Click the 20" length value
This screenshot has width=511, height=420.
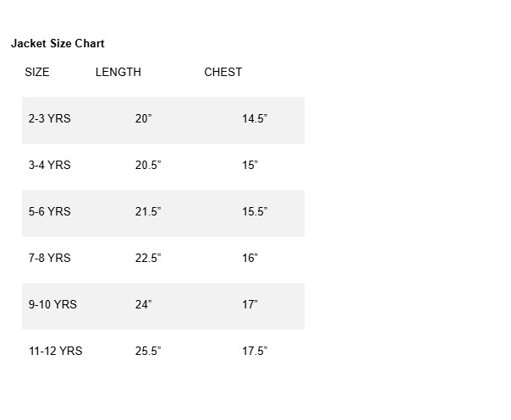(x=143, y=118)
